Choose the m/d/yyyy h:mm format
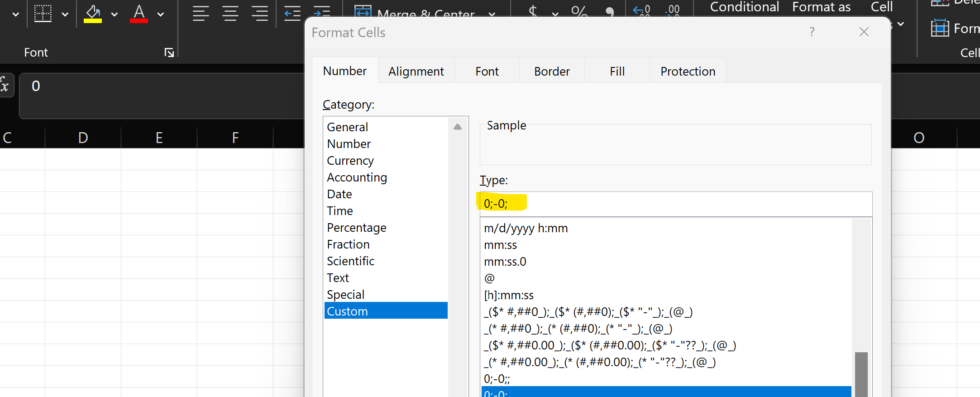 click(x=666, y=228)
